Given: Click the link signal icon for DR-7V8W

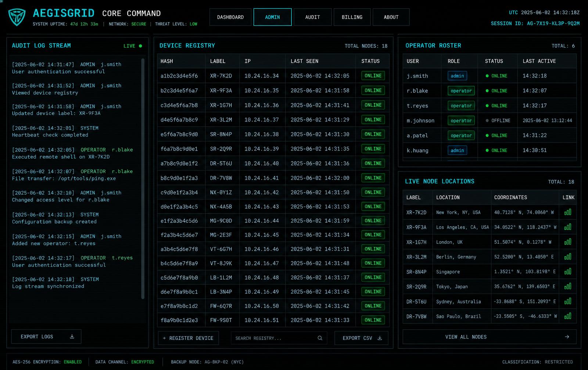Looking at the screenshot, I should pyautogui.click(x=568, y=316).
